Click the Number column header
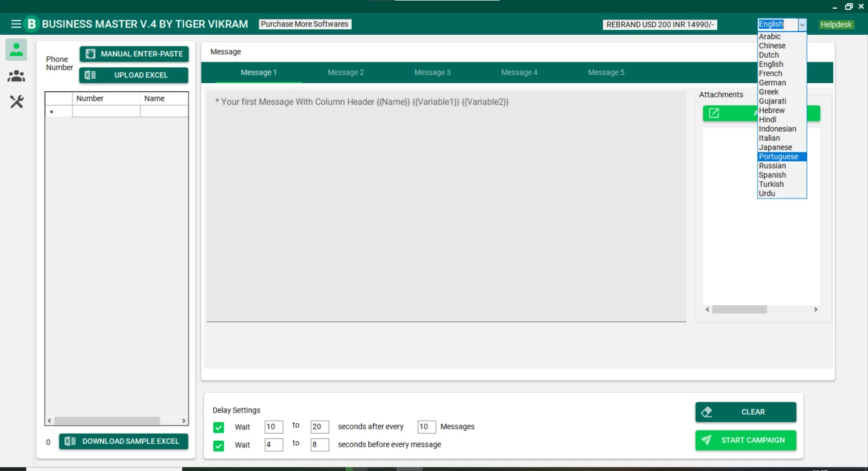Image resolution: width=868 pixels, height=471 pixels. point(106,99)
